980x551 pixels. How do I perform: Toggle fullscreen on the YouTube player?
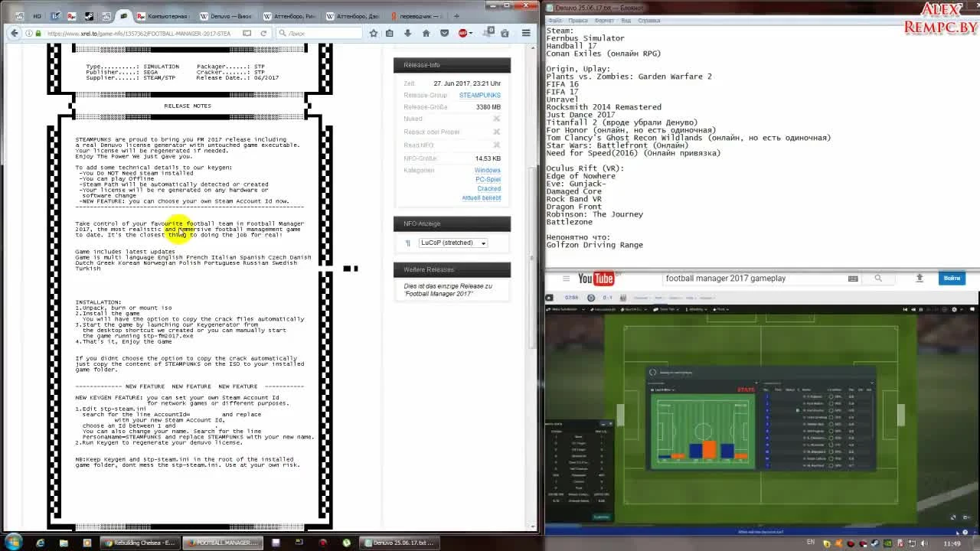(973, 309)
